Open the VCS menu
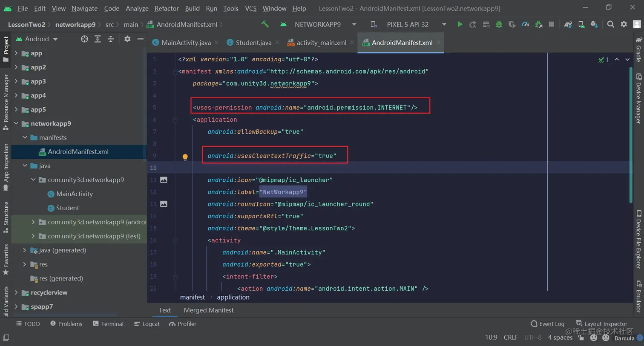Viewport: 644px width, 346px height. pos(250,8)
